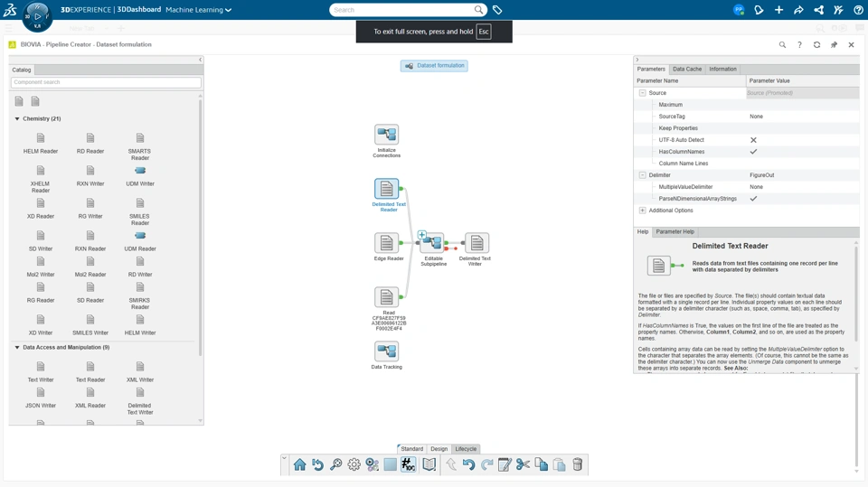Click the magnifier in top search bar
868x487 pixels.
(479, 10)
